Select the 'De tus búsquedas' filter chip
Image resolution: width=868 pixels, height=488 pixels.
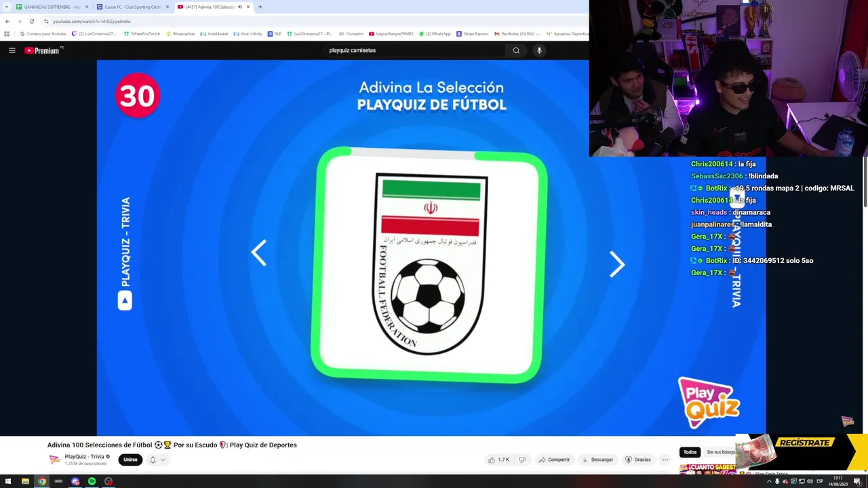(x=720, y=452)
